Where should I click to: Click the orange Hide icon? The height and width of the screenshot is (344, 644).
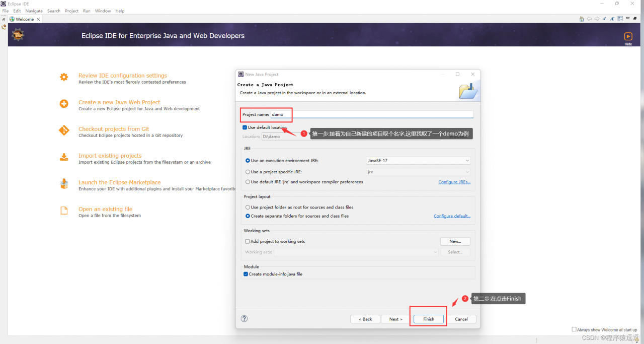[x=628, y=36]
